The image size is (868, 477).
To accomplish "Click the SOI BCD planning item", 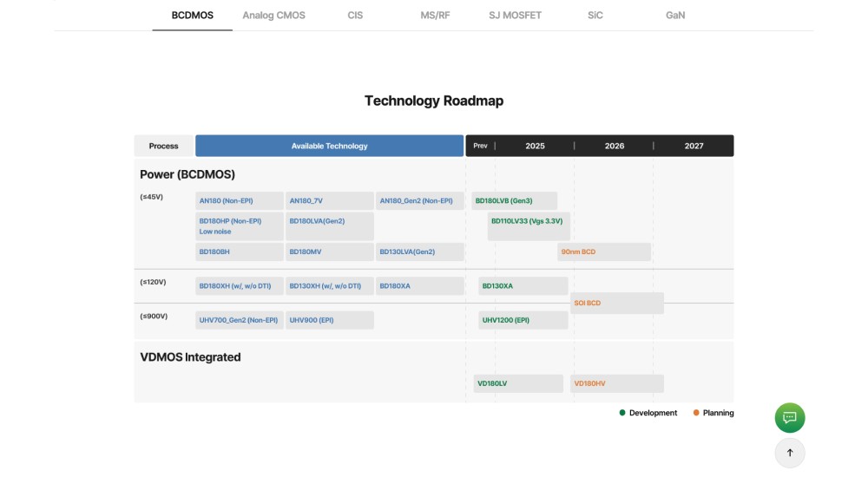I will click(x=616, y=304).
